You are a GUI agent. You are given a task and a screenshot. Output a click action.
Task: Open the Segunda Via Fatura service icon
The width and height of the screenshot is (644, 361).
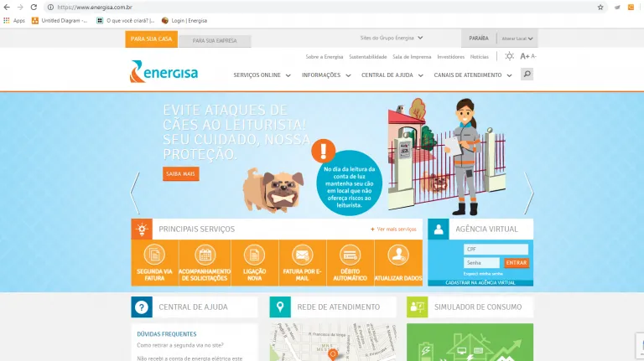[154, 255]
